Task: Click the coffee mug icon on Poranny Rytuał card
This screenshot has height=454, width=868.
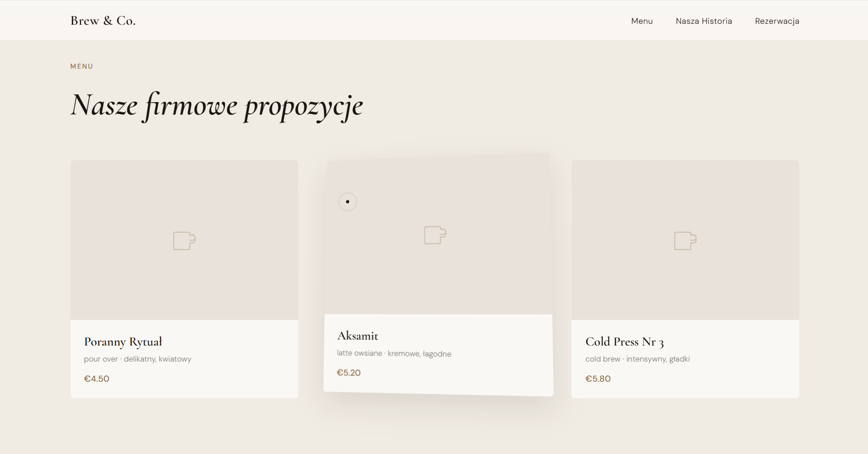Action: pos(183,240)
